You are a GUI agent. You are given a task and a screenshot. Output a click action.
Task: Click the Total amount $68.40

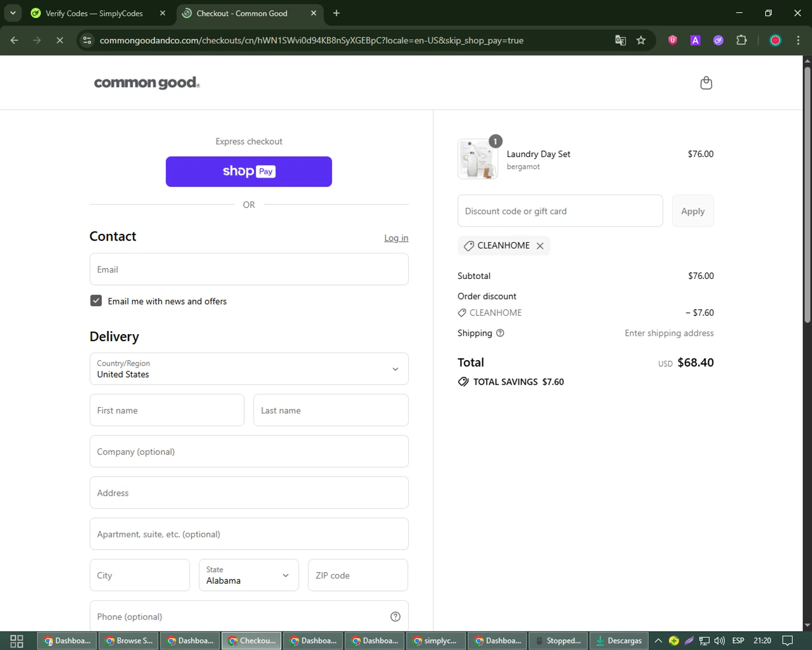click(x=696, y=362)
